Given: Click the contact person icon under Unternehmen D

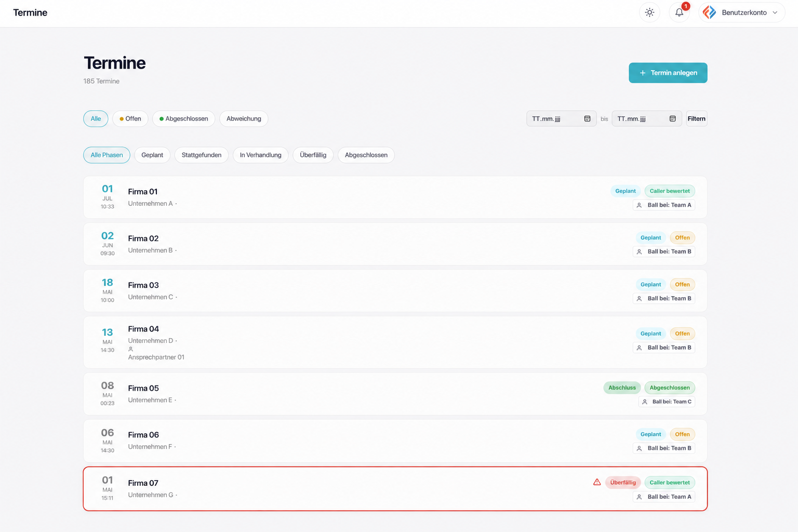Looking at the screenshot, I should [131, 349].
